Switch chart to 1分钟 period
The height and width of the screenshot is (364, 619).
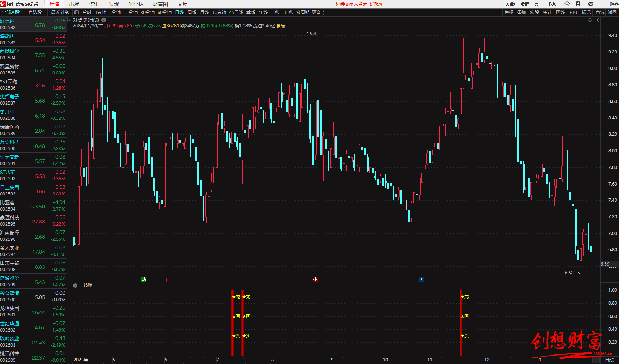click(x=101, y=12)
